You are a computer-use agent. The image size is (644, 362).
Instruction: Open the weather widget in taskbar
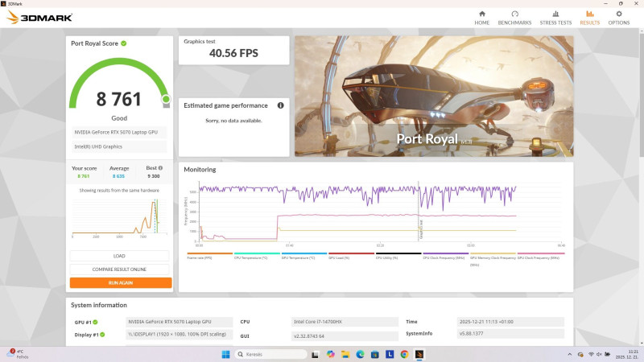pyautogui.click(x=18, y=354)
